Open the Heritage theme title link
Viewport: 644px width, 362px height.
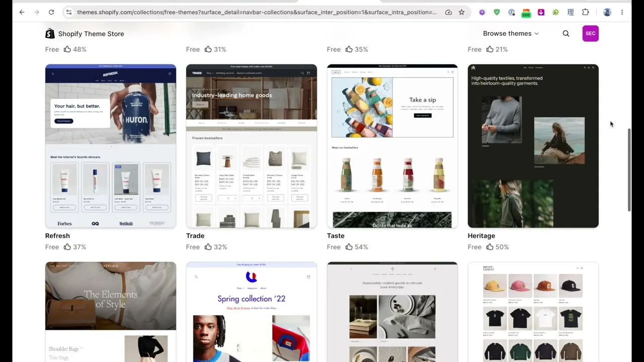click(x=481, y=236)
